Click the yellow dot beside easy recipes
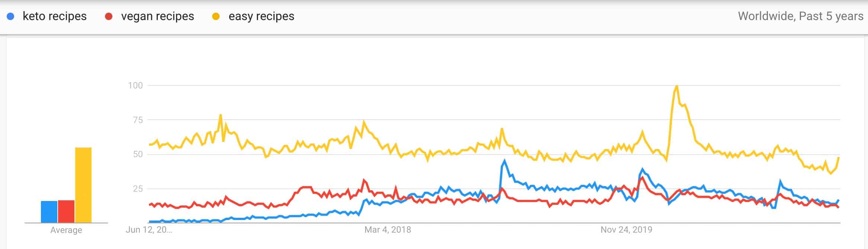868x249 pixels. tap(216, 17)
